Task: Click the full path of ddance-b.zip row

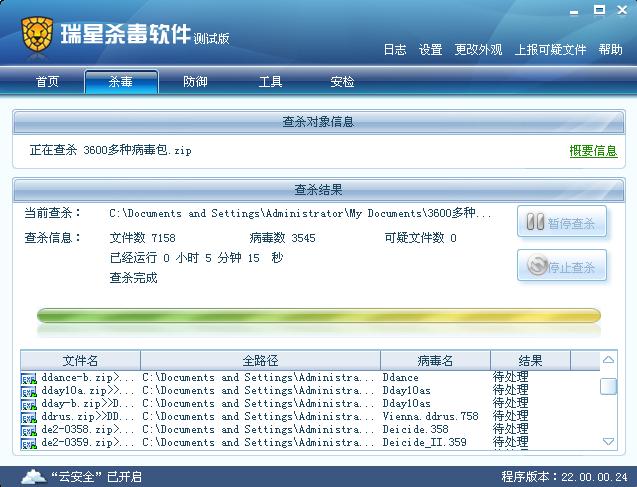Action: [258, 378]
